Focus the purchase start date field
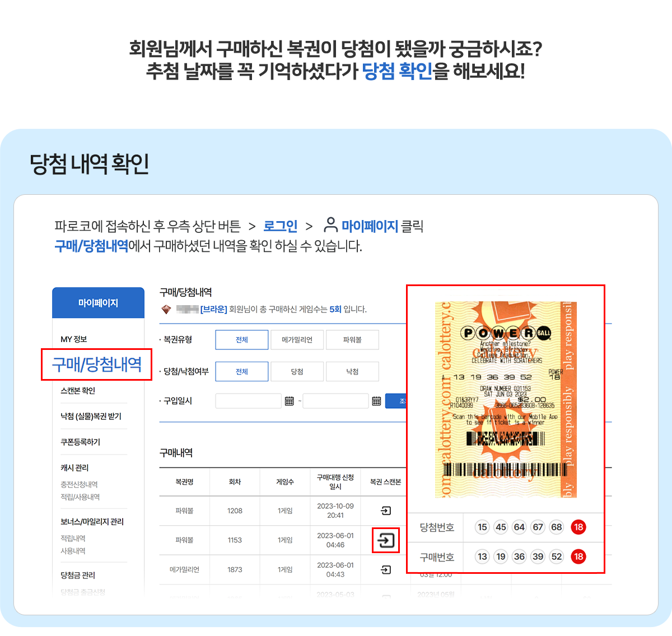This screenshot has width=672, height=636. [248, 401]
